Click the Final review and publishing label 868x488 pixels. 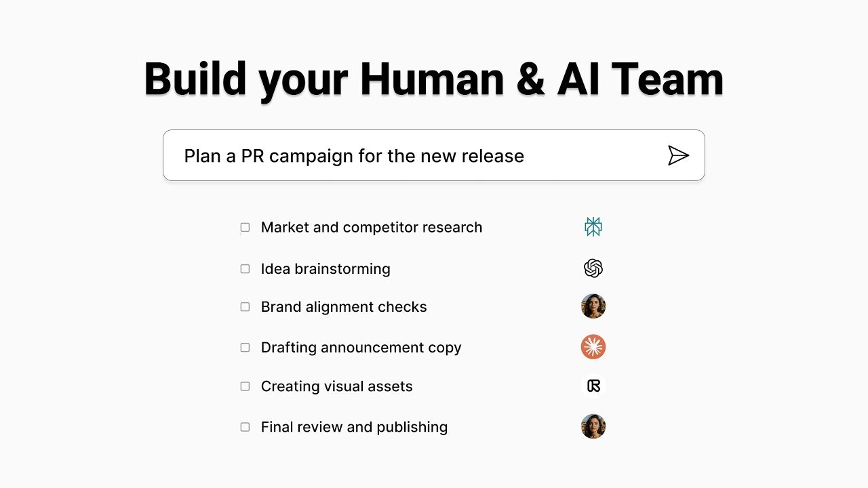[354, 427]
